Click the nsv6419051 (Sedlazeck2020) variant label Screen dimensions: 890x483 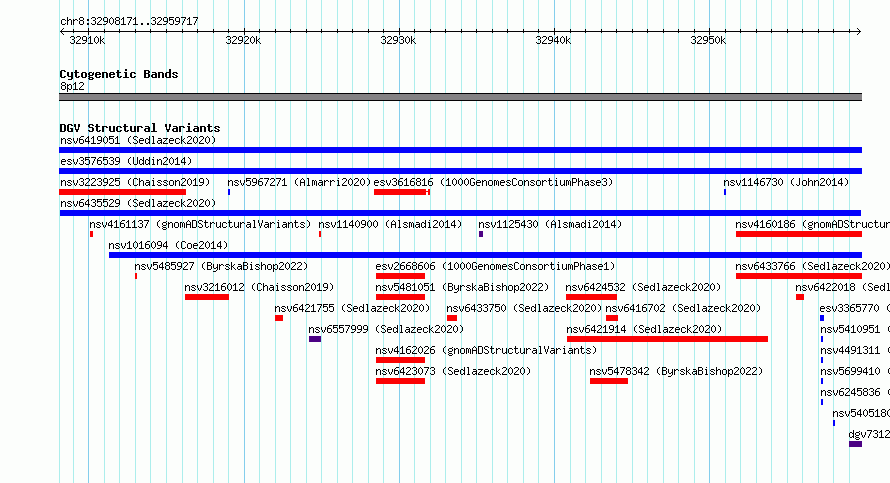tap(138, 140)
